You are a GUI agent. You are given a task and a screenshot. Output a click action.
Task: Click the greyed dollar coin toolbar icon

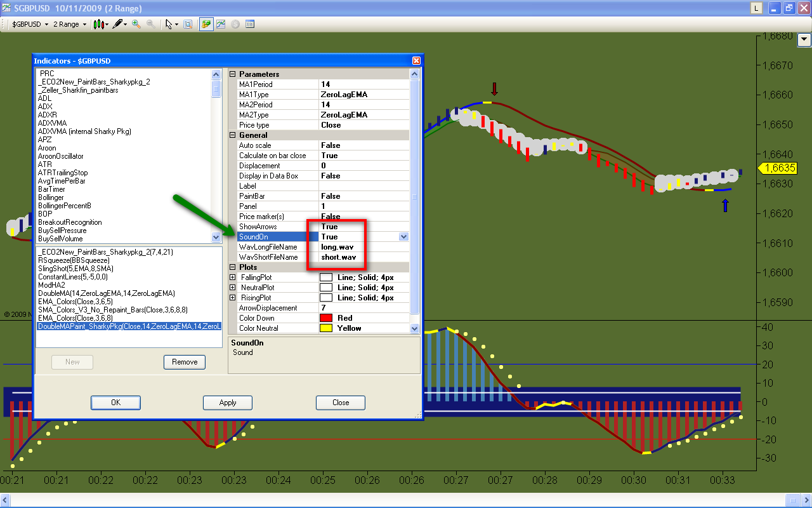coord(235,24)
